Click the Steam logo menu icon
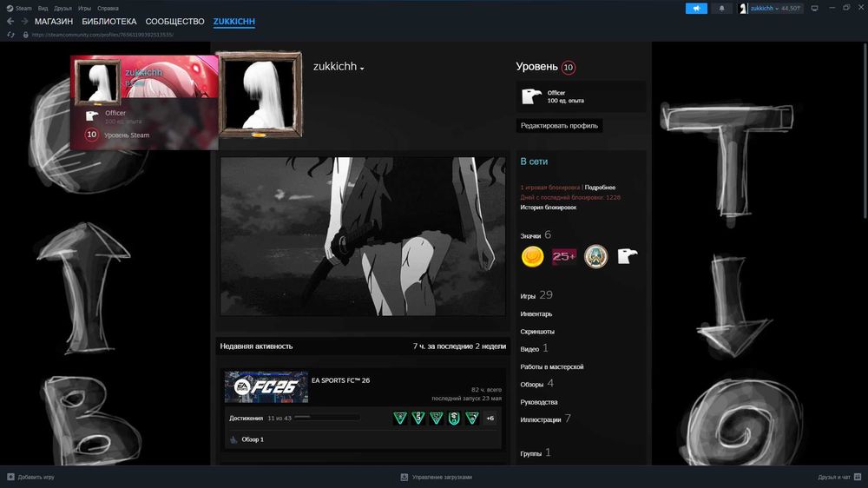This screenshot has width=868, height=488. pos(10,9)
